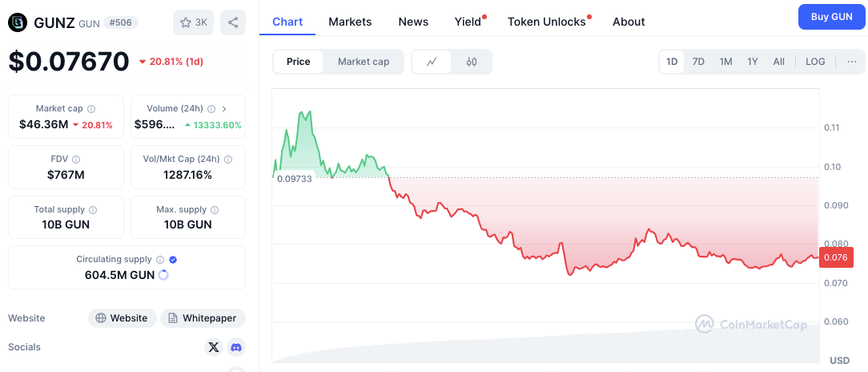Click the circulating supply progress ring
The image size is (868, 372).
163,274
